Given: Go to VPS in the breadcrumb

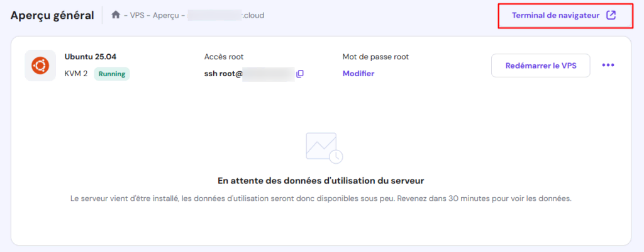Looking at the screenshot, I should (137, 14).
